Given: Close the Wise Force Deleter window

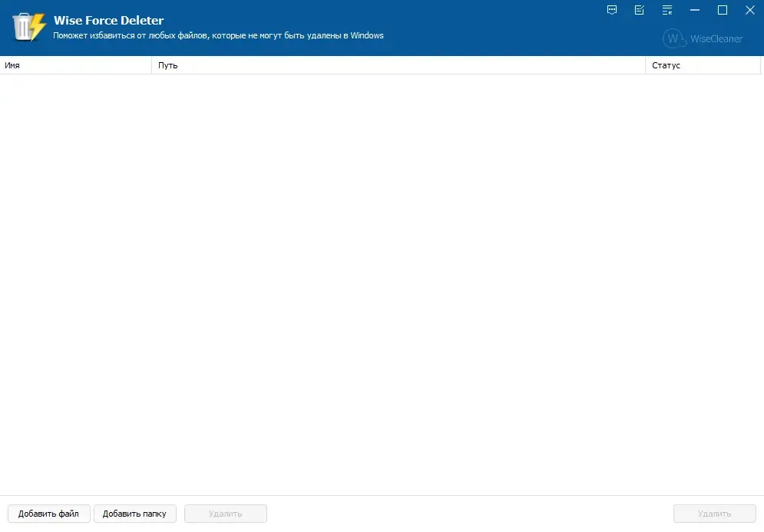Looking at the screenshot, I should pyautogui.click(x=750, y=10).
